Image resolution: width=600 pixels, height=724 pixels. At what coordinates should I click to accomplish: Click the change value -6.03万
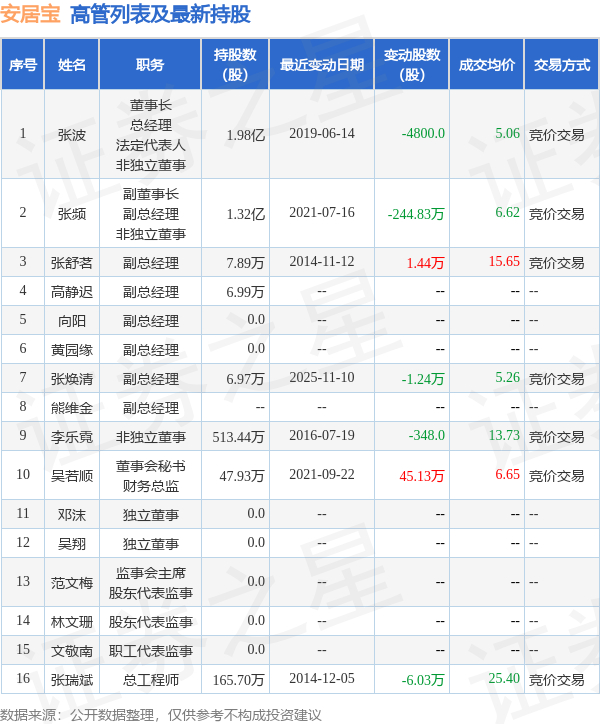[x=423, y=680]
